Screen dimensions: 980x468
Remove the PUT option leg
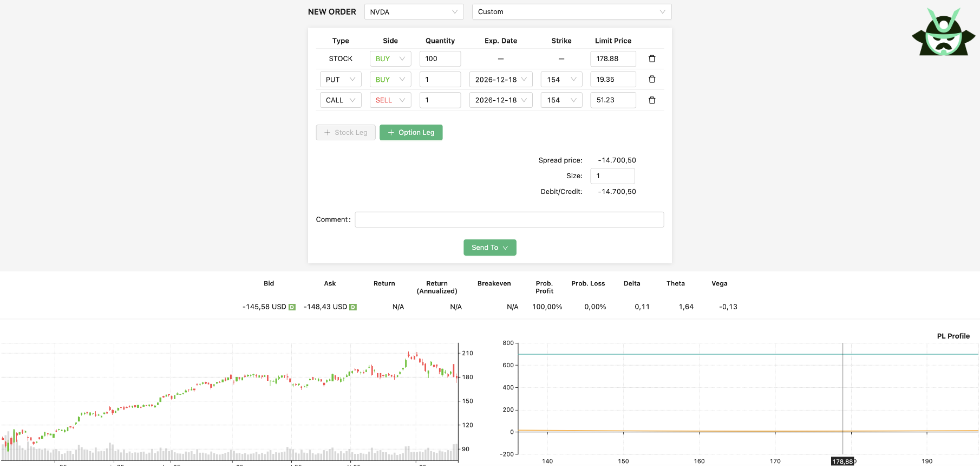pyautogui.click(x=652, y=79)
